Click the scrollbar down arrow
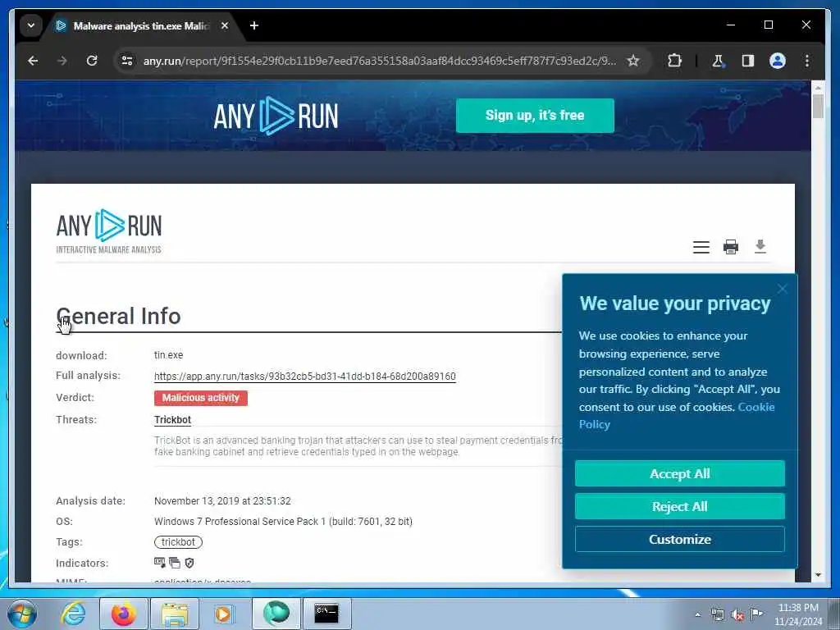Image resolution: width=840 pixels, height=630 pixels. click(818, 575)
